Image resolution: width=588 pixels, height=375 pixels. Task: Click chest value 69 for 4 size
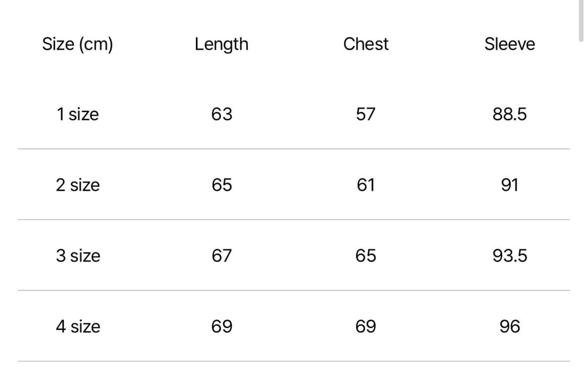click(366, 326)
